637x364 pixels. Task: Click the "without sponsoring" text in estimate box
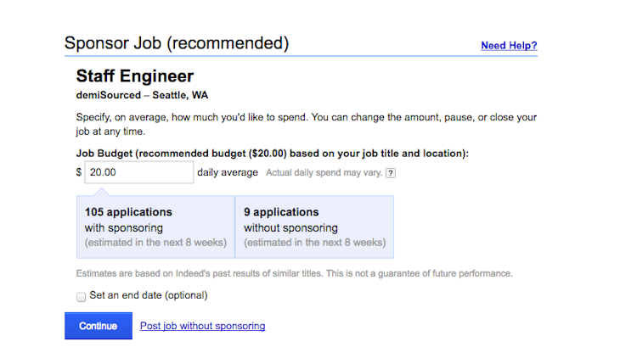tap(290, 228)
